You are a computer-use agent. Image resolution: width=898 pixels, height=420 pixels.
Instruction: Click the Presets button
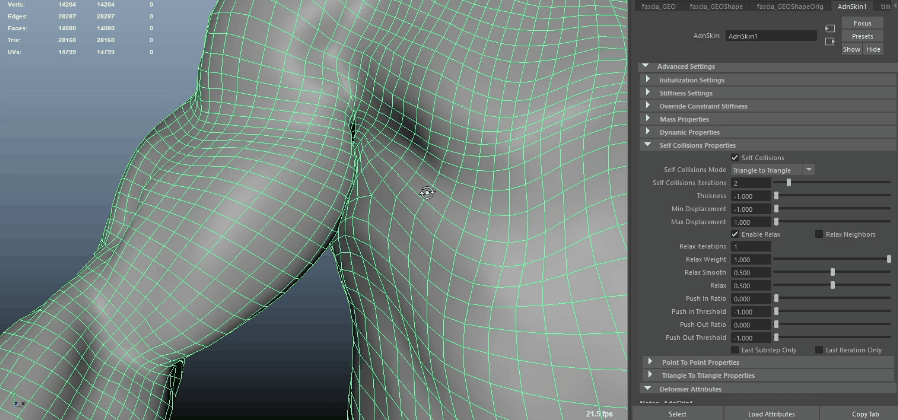click(x=862, y=36)
